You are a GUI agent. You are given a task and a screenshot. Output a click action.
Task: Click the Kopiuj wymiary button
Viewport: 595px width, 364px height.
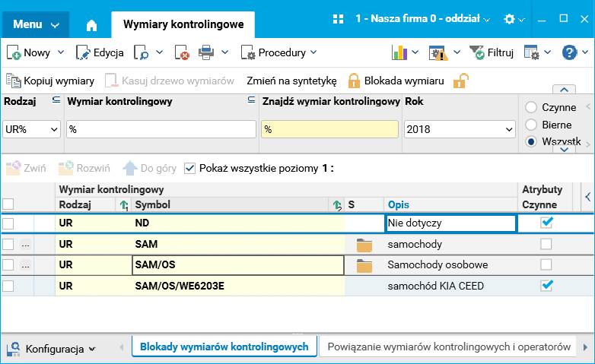[x=50, y=81]
